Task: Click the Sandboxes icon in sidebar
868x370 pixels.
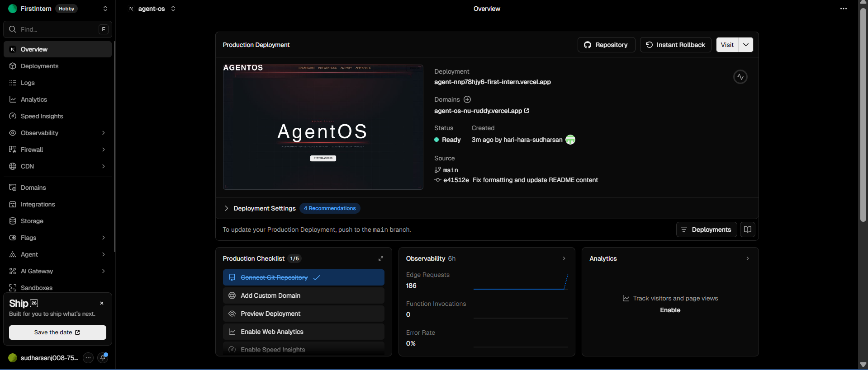Action: pos(13,288)
